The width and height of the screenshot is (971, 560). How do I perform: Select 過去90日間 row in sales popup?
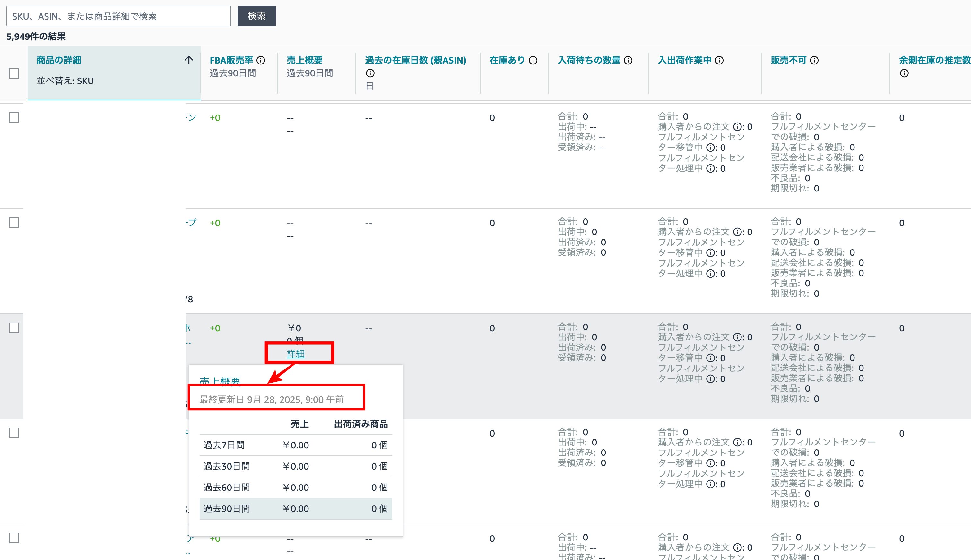(x=296, y=508)
